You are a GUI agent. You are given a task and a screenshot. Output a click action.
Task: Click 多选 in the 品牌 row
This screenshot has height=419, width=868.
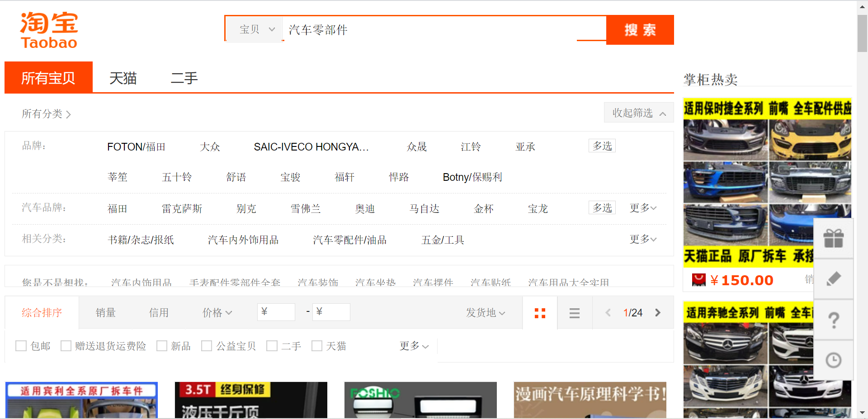(x=602, y=146)
